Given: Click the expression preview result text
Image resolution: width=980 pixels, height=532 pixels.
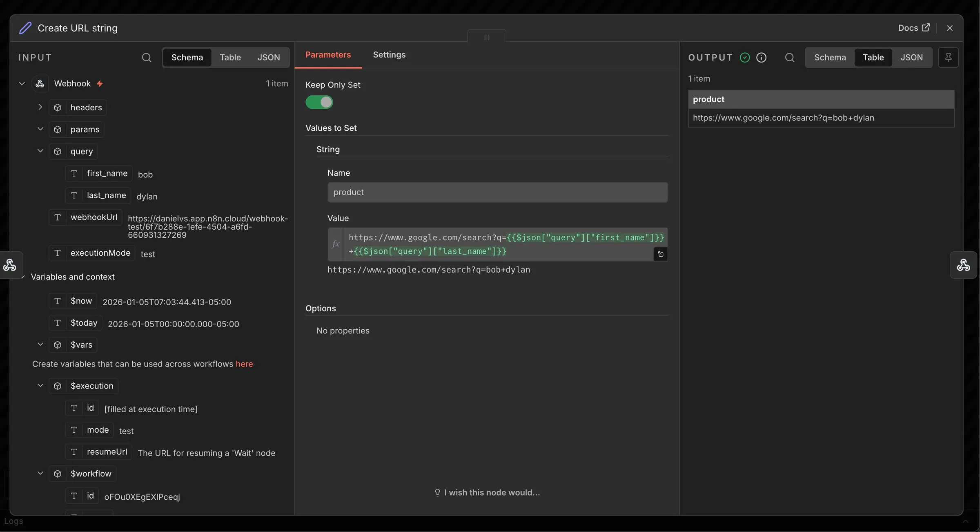Looking at the screenshot, I should (x=429, y=270).
